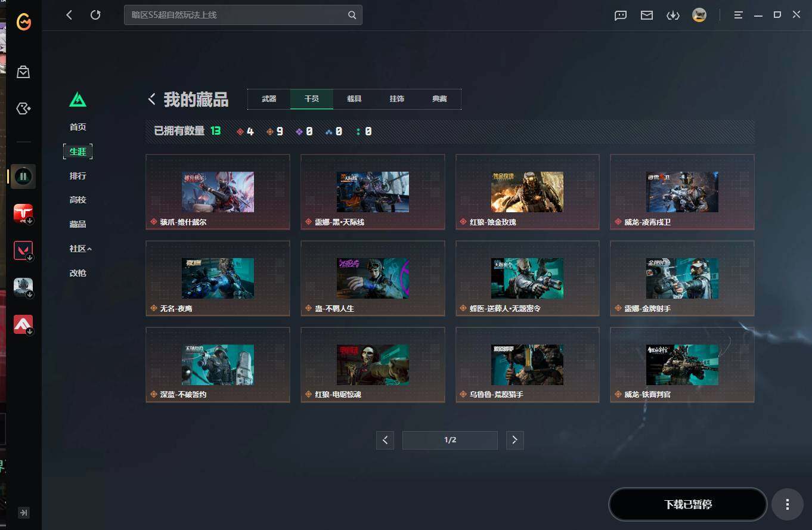Open the chat messages icon
Viewport: 812px width, 530px height.
coord(621,16)
